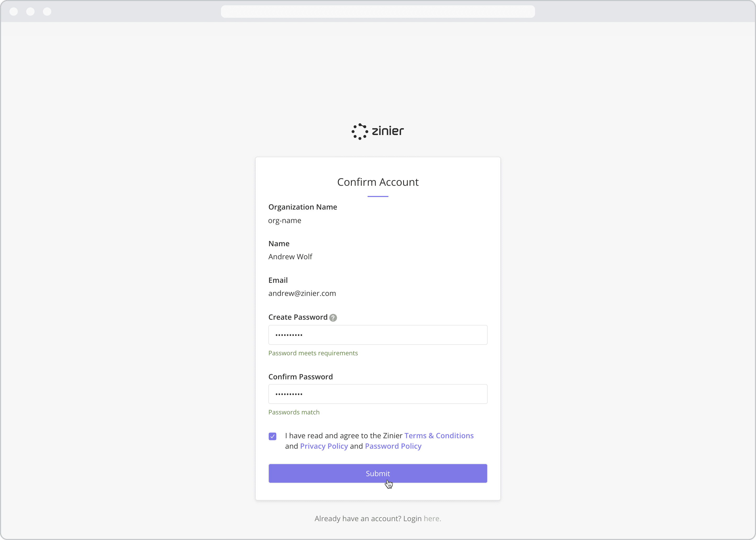The width and height of the screenshot is (756, 540).
Task: Click here to login with existing account
Action: (431, 518)
